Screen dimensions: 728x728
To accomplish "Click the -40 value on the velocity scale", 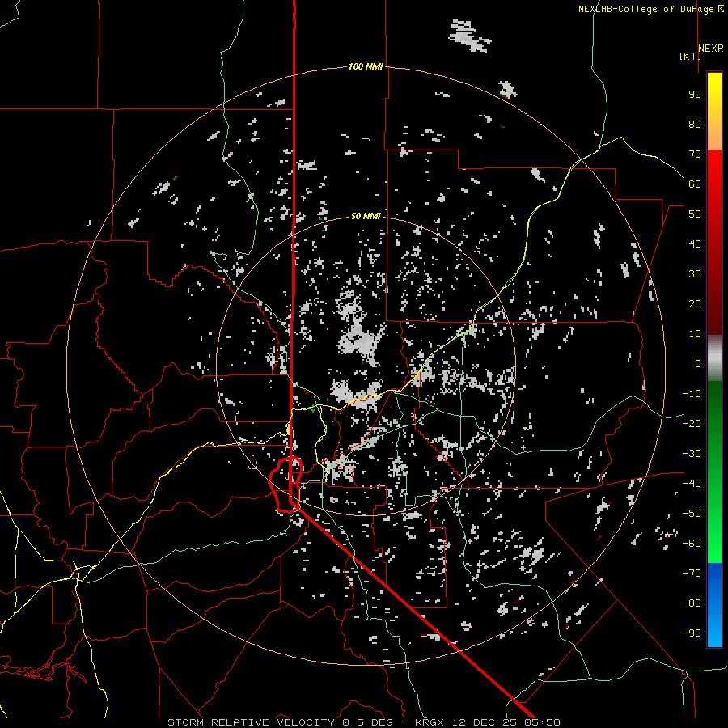I will pos(692,484).
